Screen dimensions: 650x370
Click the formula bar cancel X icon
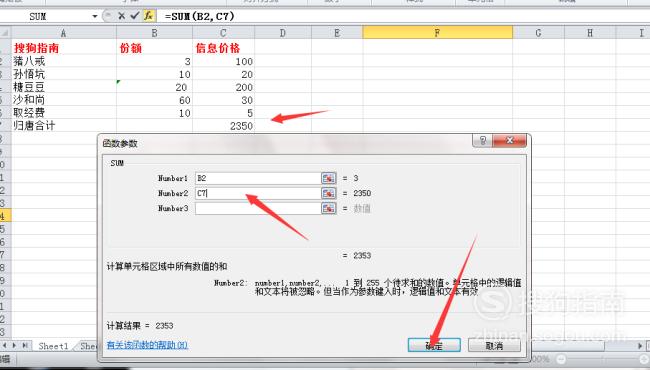(x=121, y=16)
